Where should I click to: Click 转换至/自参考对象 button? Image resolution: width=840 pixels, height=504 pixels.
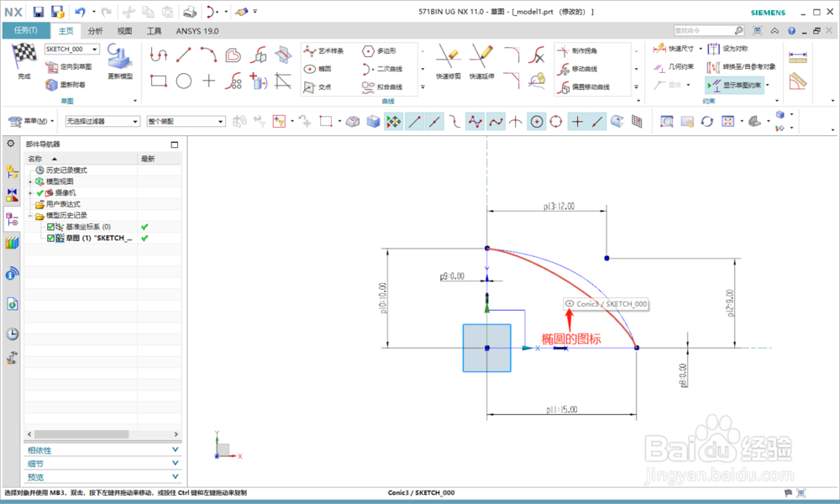click(x=741, y=67)
